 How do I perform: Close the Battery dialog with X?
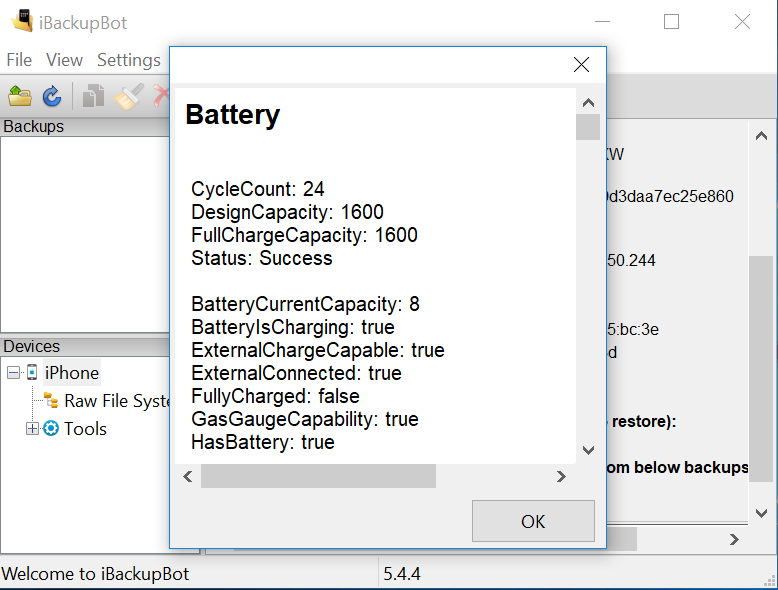click(x=581, y=65)
